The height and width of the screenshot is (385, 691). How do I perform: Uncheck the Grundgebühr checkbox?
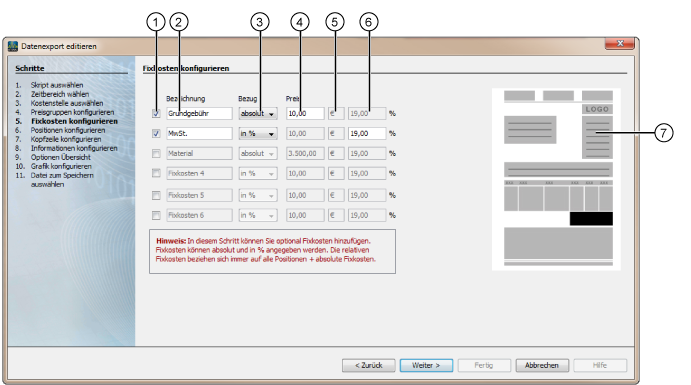pyautogui.click(x=156, y=113)
